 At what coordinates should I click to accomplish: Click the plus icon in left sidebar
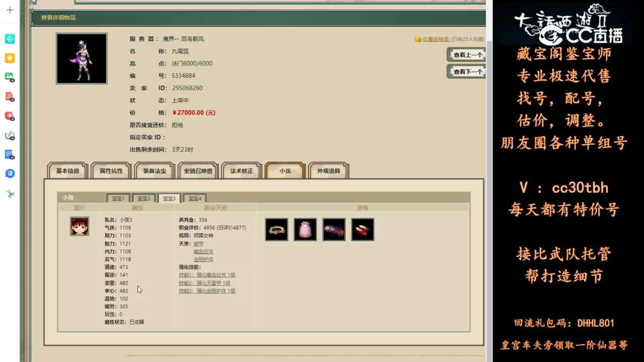(x=10, y=10)
